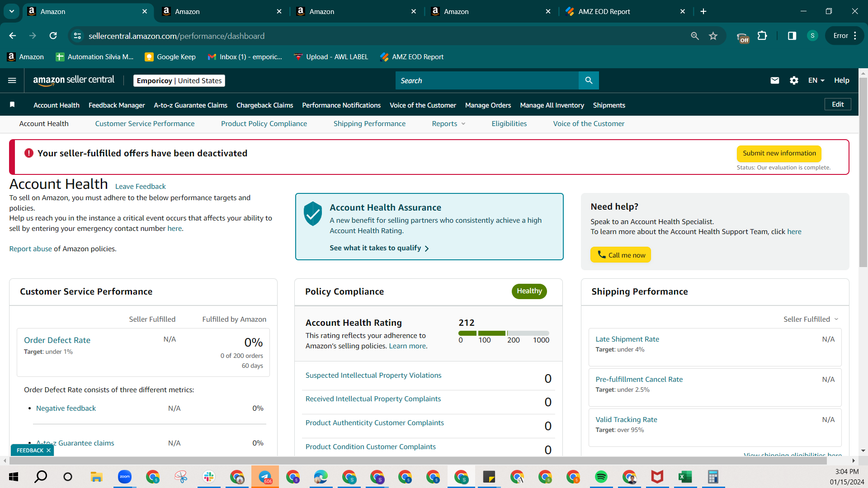Open Feedback Manager in the top nav
The image size is (868, 488).
point(117,105)
